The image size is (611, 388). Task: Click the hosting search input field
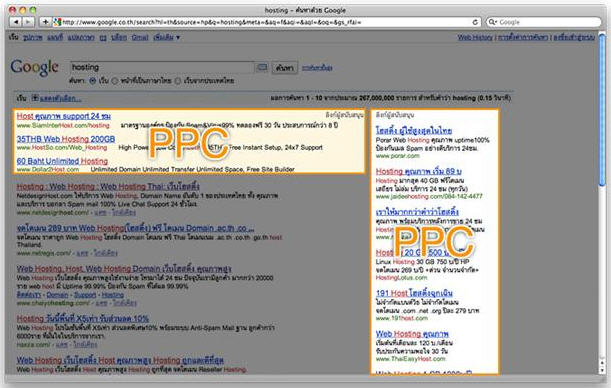tap(162, 67)
